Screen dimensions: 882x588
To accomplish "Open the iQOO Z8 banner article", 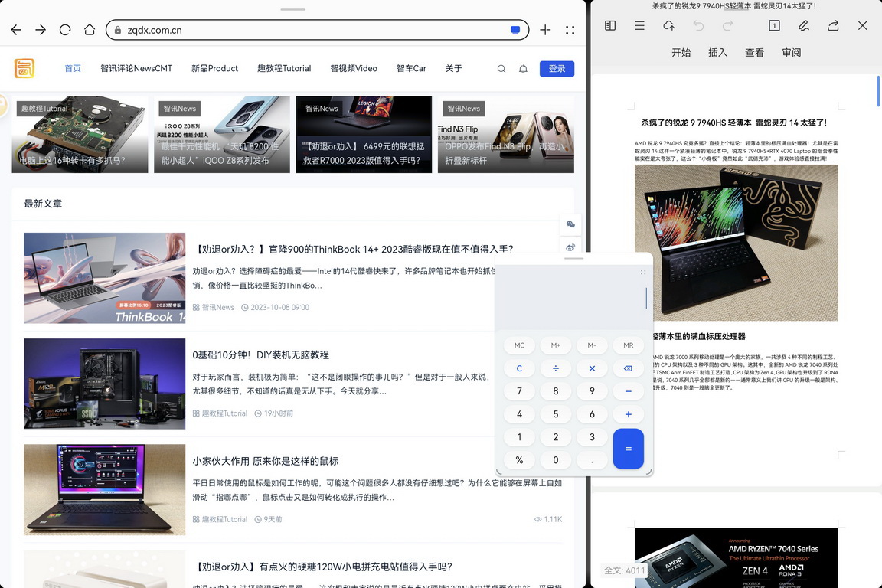I will pyautogui.click(x=221, y=135).
